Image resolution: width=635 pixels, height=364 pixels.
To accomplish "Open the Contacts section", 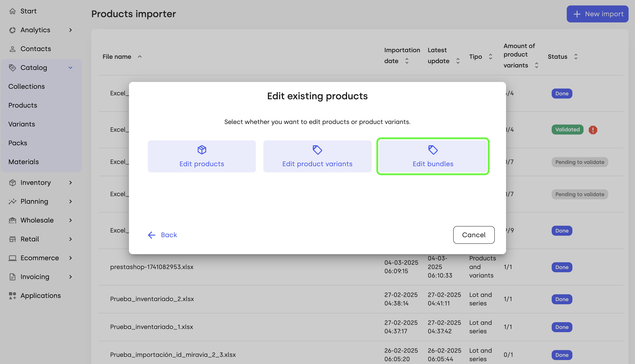I will point(36,49).
